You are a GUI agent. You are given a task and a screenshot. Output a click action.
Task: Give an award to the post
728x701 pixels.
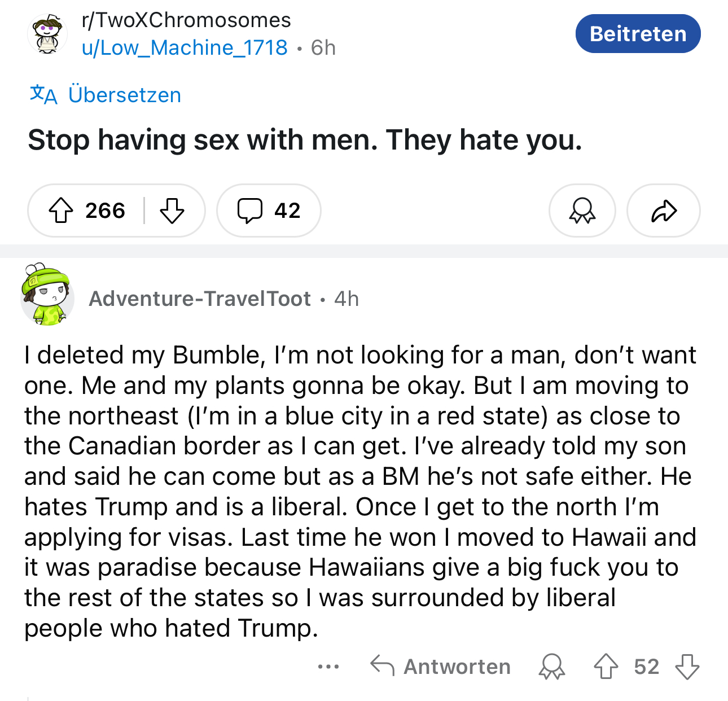582,211
